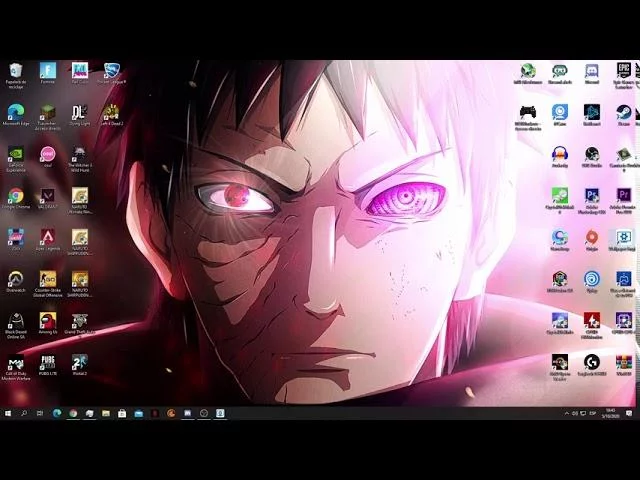Open the Wallpaper Engine shortcut

pyautogui.click(x=624, y=240)
